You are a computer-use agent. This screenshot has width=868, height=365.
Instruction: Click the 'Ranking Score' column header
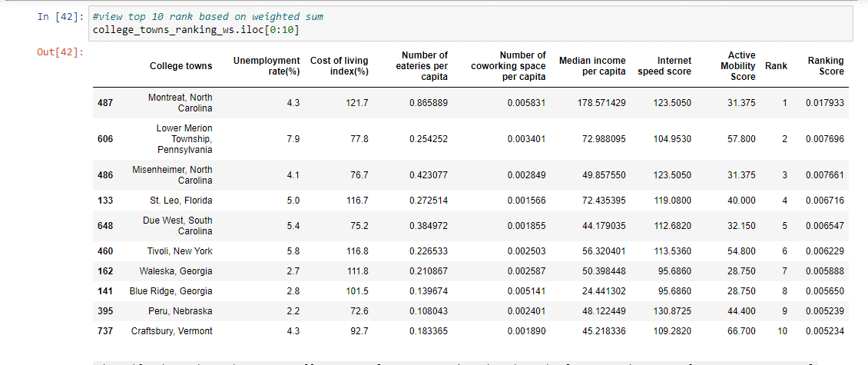pos(826,66)
